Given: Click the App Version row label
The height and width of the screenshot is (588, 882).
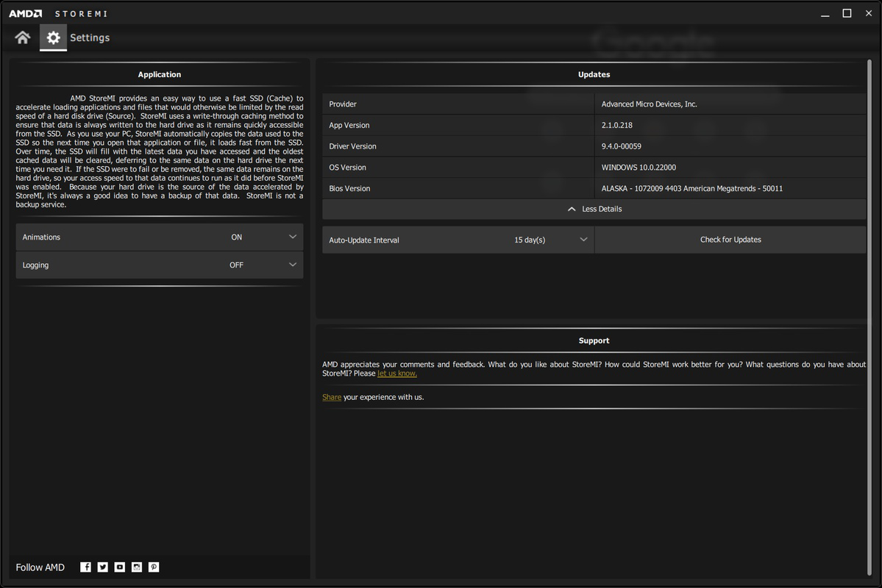Looking at the screenshot, I should [x=349, y=126].
